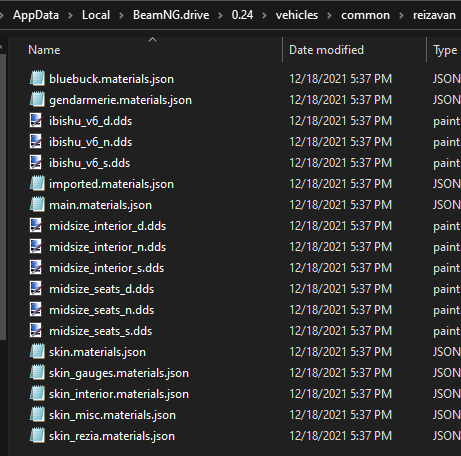
Task: Click the skin_rezia.materials.json file icon
Action: 37,435
